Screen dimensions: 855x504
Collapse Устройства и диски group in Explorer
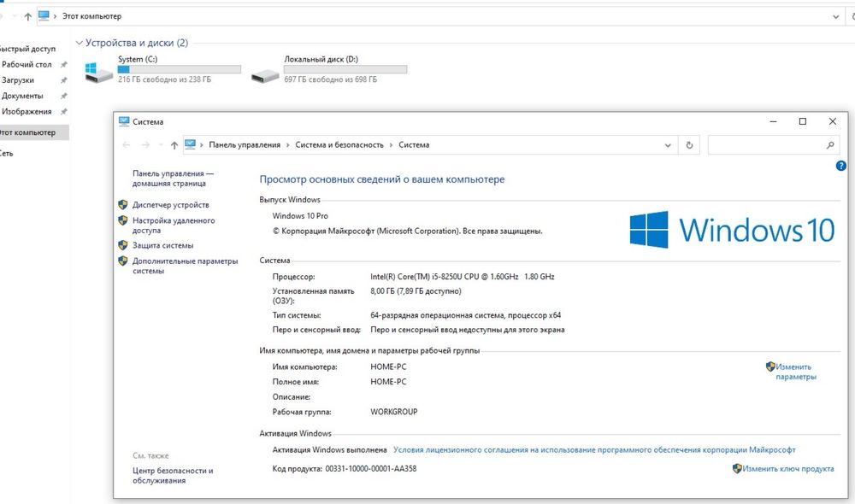(79, 43)
